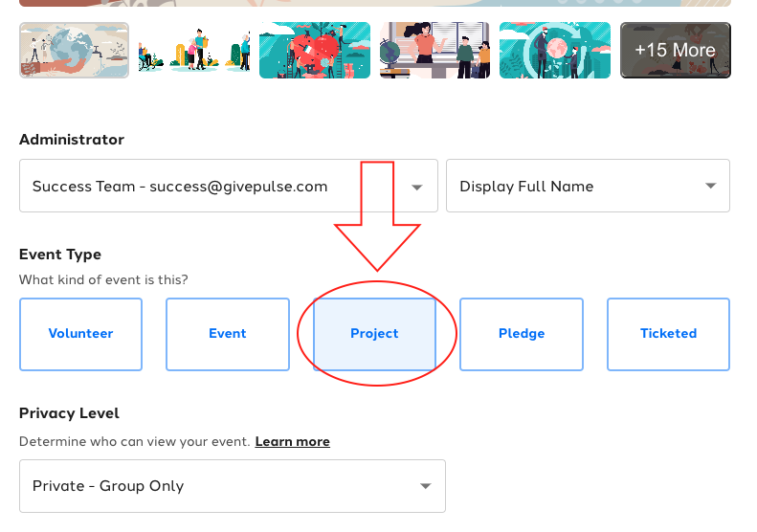Image resolution: width=757 pixels, height=532 pixels.
Task: Open the Success Team administrator dropdown
Action: point(229,186)
